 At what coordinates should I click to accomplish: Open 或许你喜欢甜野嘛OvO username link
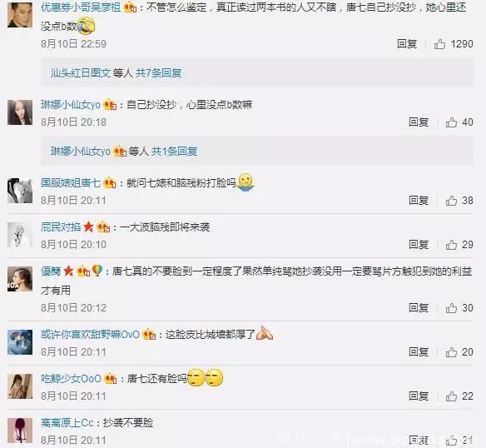click(x=90, y=335)
